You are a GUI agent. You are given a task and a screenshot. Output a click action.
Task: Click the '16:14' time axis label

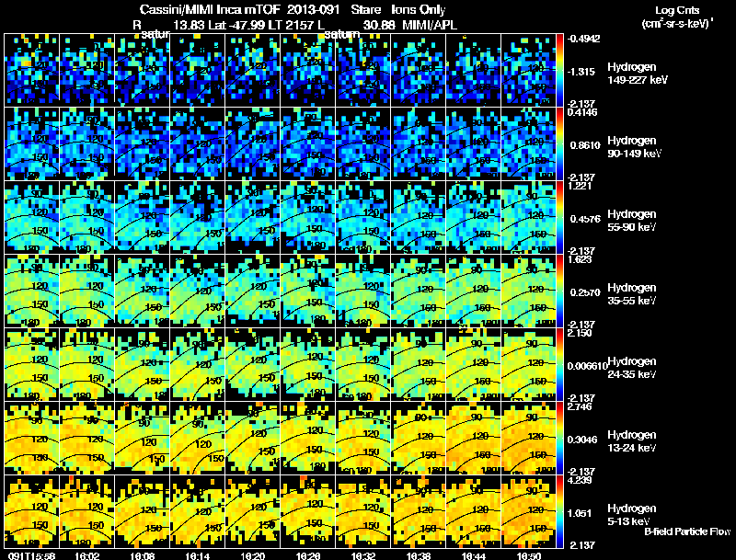pos(197,556)
